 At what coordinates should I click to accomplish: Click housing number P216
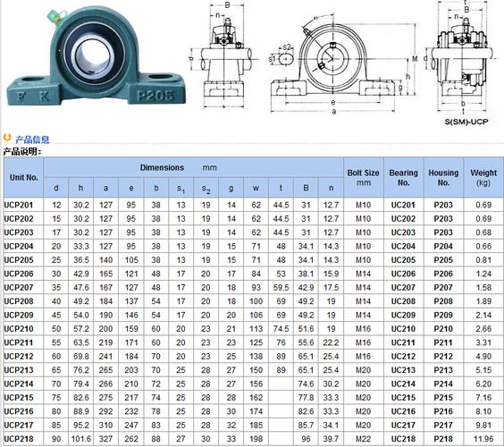point(443,411)
